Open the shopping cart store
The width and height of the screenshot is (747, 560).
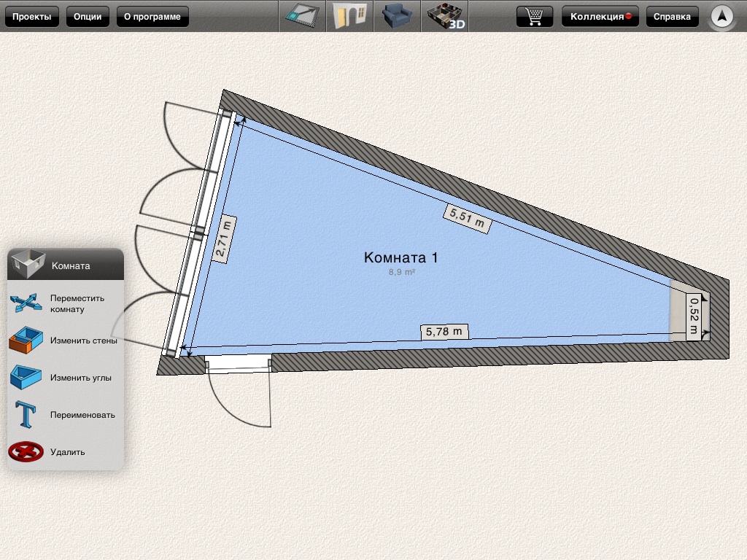[x=534, y=16]
